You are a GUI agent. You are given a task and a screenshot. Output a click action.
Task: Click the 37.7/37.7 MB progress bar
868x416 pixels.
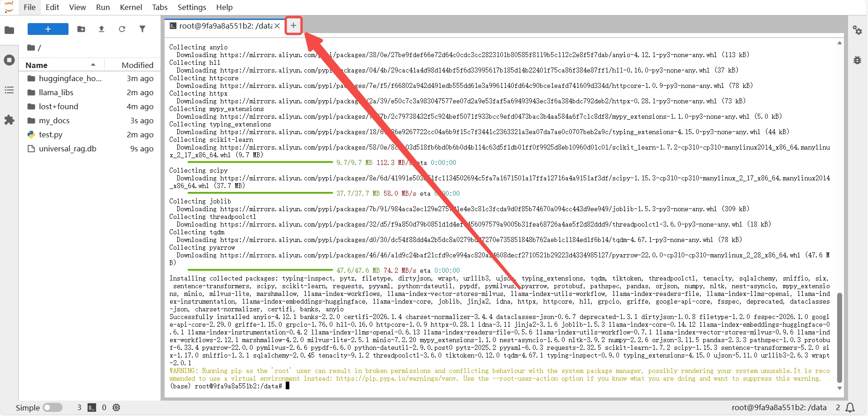[260, 193]
